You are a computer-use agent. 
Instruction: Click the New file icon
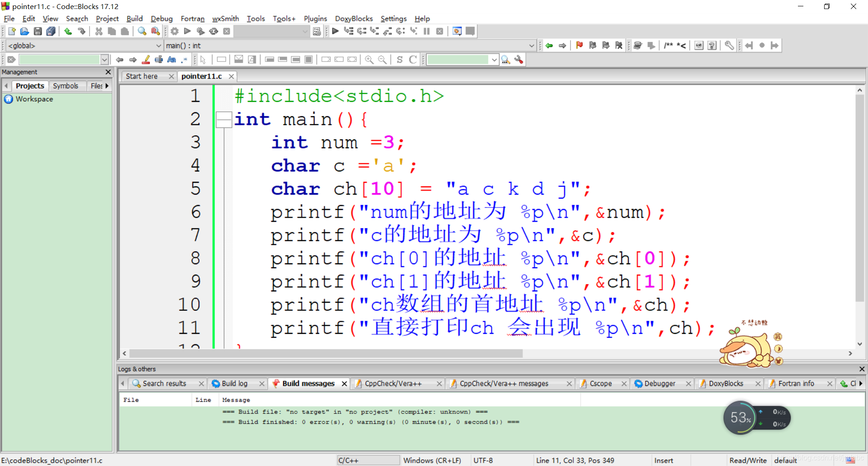tap(12, 31)
